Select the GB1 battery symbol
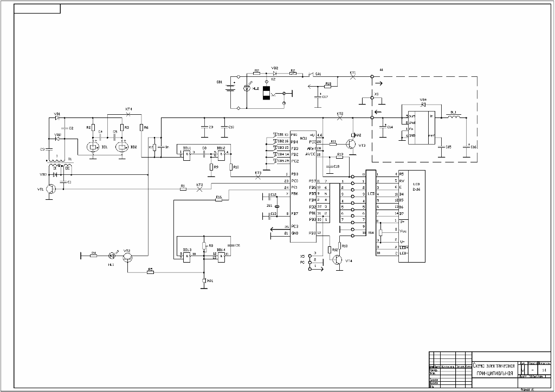 (231, 87)
